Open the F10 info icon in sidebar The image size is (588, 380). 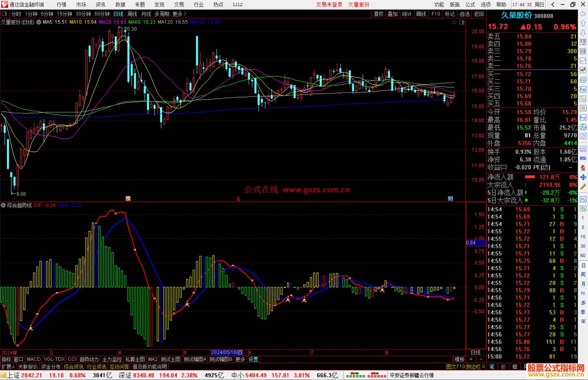(583, 89)
